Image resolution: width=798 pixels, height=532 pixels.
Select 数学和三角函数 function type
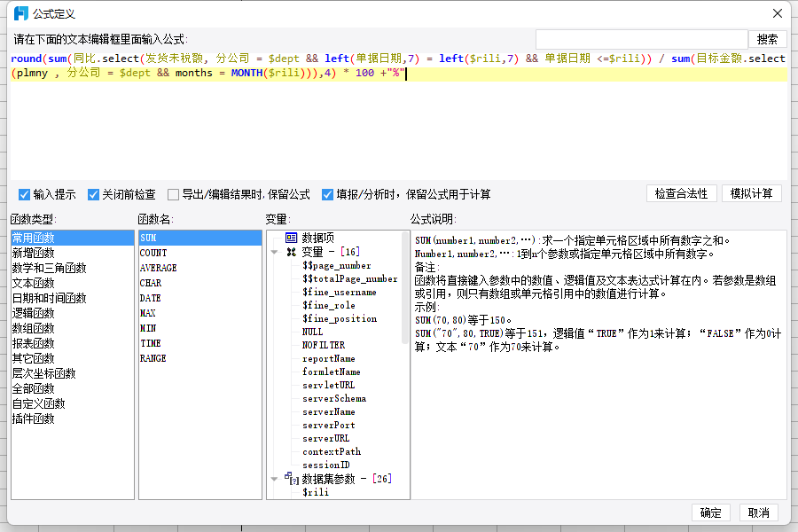point(73,268)
